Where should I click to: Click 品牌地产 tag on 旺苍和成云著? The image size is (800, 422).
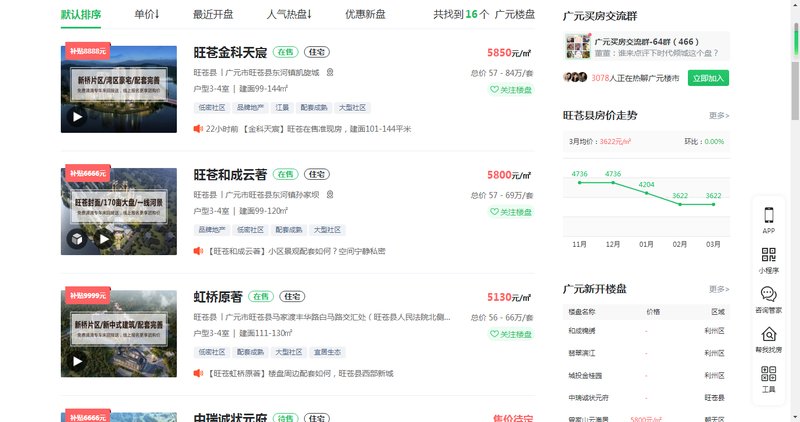coord(212,230)
